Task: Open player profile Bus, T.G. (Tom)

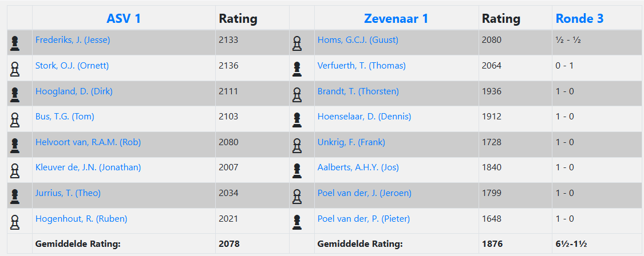Action: 65,117
